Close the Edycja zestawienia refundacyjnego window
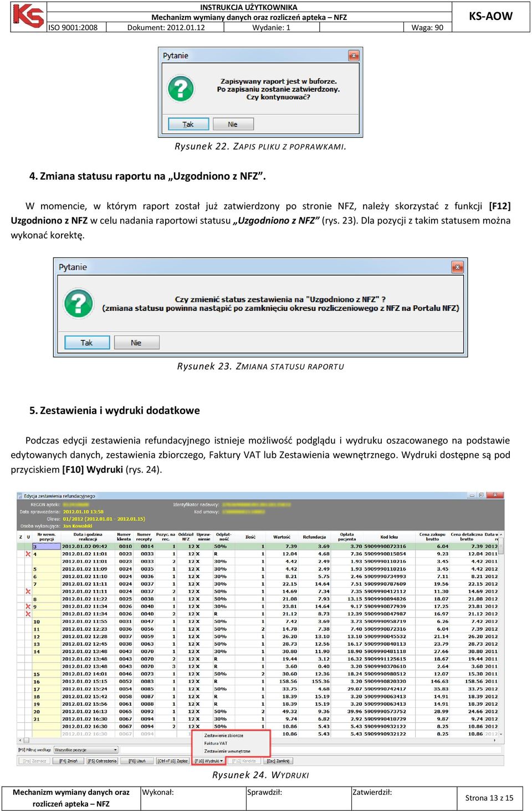Viewport: 532px width, 811px height. tap(495, 495)
